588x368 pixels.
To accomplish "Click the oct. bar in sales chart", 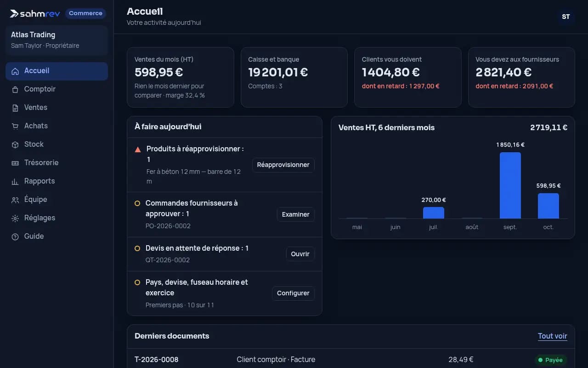I will (x=548, y=206).
